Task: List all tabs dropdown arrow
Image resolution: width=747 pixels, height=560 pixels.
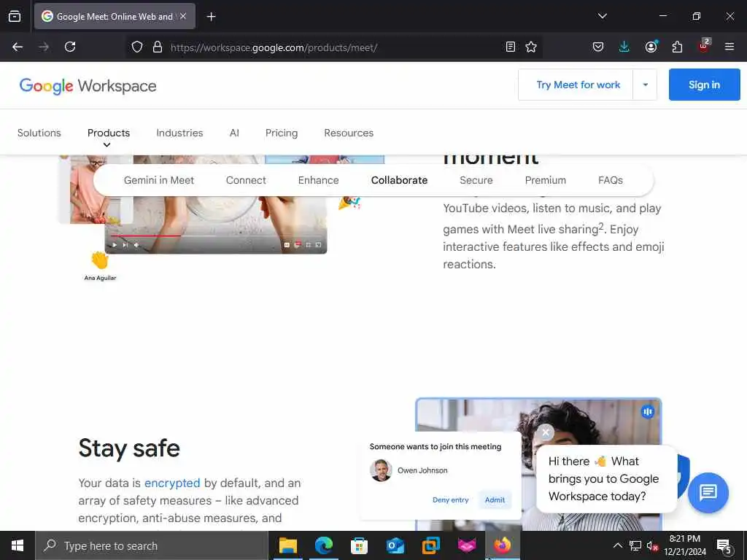Action: (602, 16)
